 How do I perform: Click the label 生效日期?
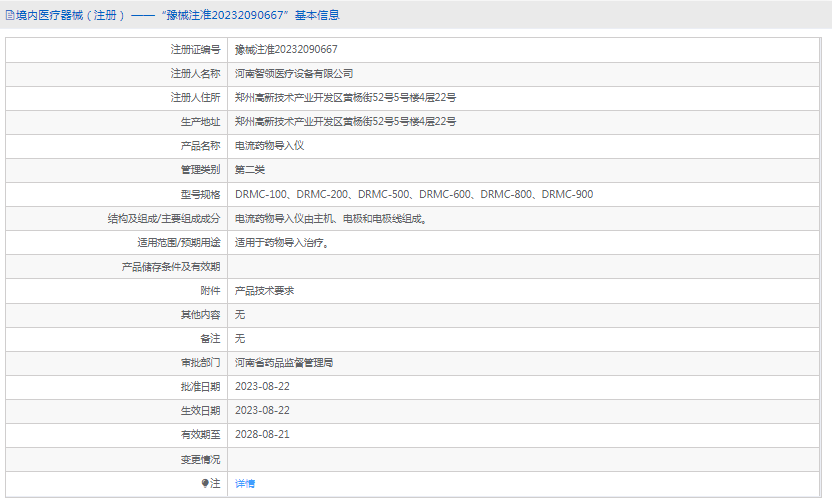click(x=200, y=410)
